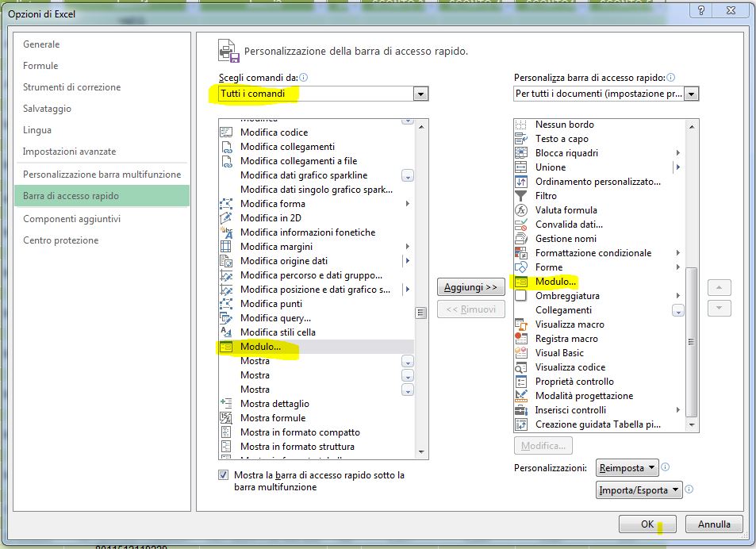Click the Modifica punti icon
The image size is (756, 549).
[226, 304]
